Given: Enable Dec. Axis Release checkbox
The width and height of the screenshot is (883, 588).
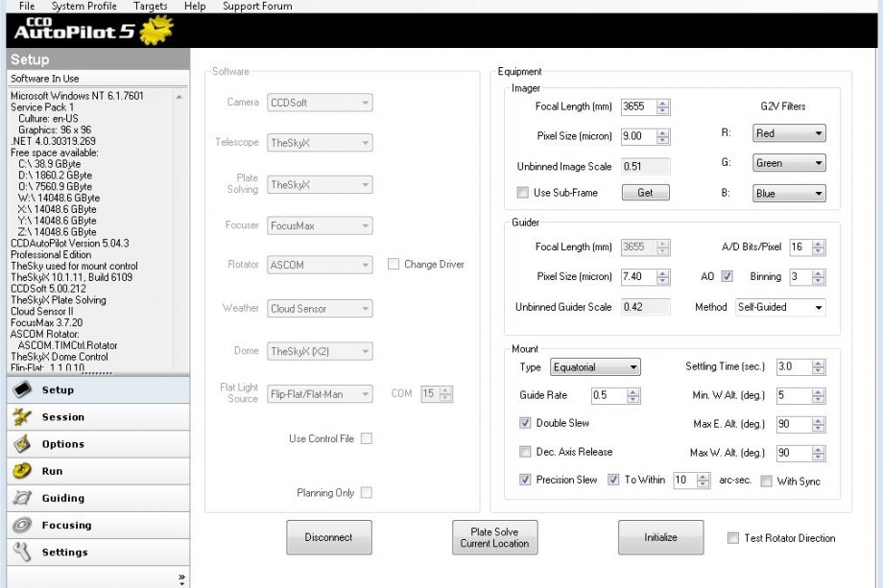Looking at the screenshot, I should tap(525, 451).
